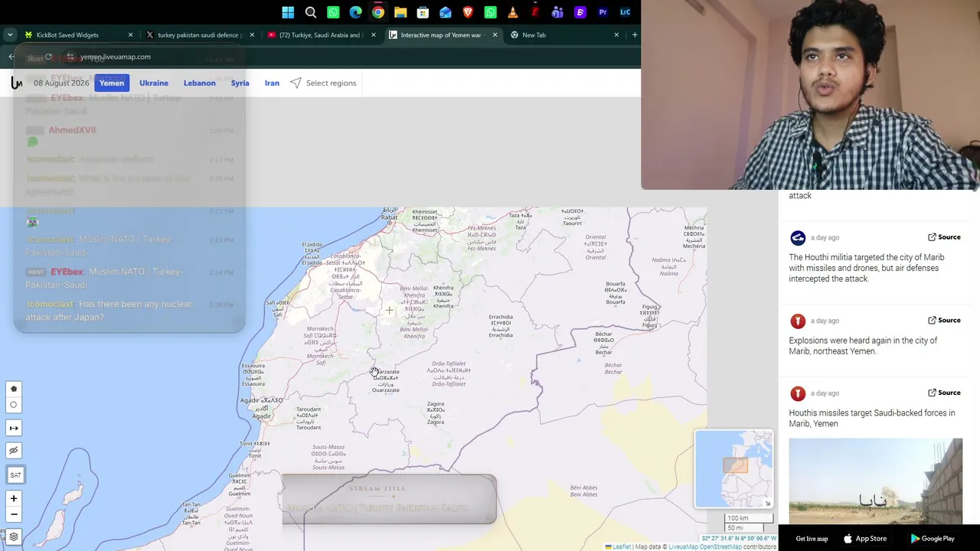Open the Select regions paper-plane selector
The height and width of the screenshot is (551, 980).
[323, 83]
